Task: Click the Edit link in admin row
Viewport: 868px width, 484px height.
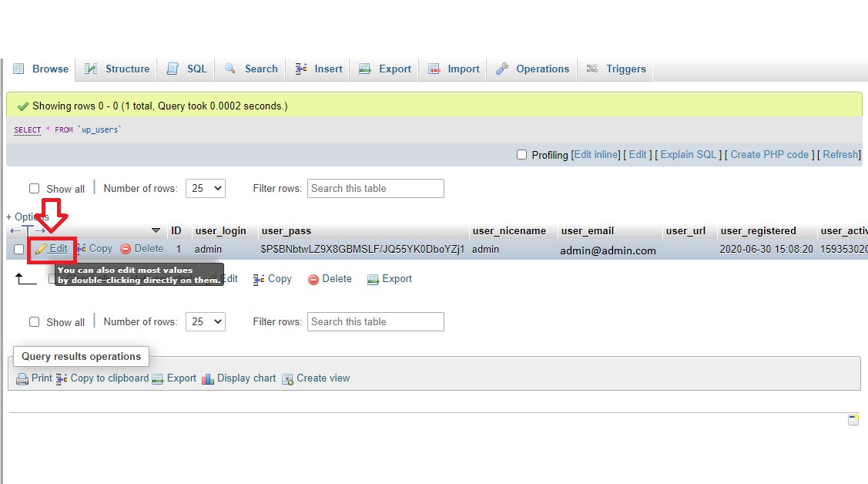Action: coord(59,249)
